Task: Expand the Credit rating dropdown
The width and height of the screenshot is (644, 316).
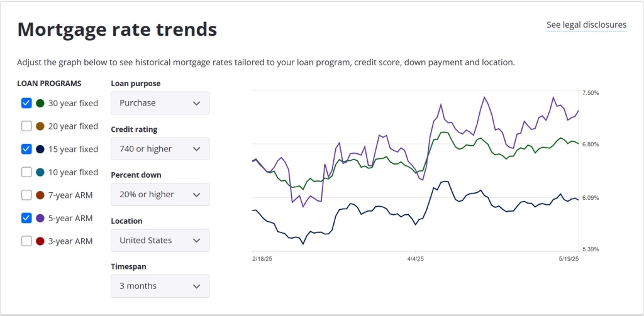Action: click(160, 149)
